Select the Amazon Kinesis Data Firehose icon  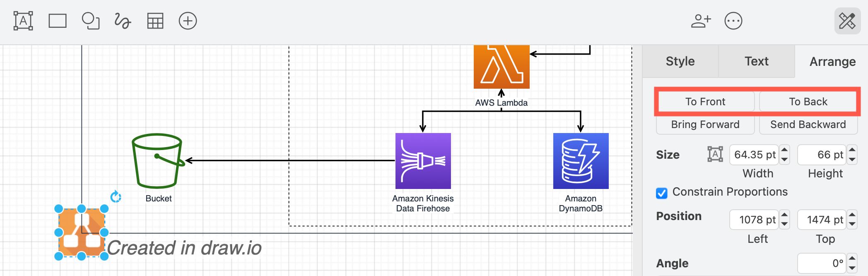(x=423, y=161)
